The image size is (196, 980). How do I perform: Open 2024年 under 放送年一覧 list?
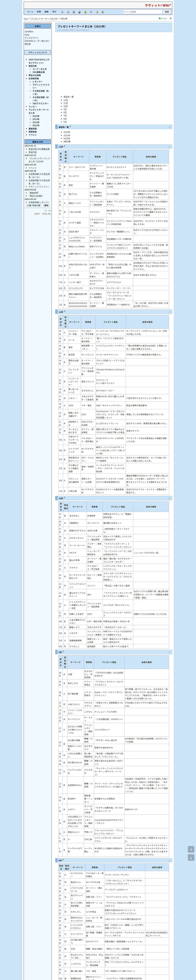coord(67,132)
